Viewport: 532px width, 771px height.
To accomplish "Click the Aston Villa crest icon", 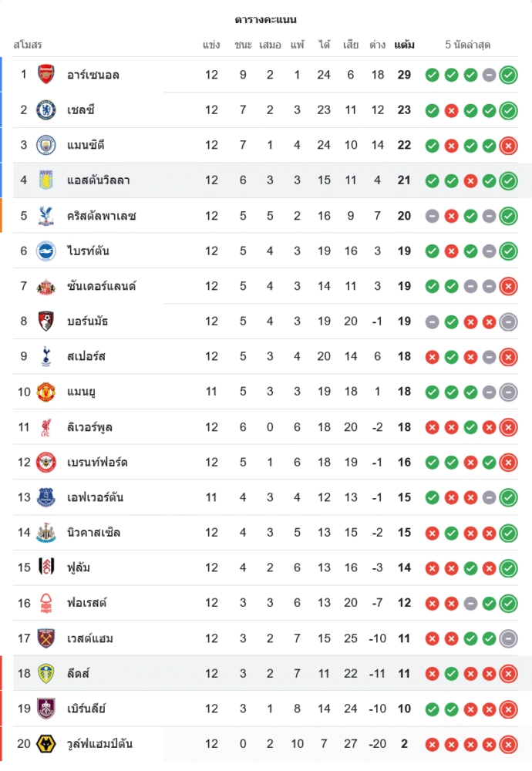I will tap(46, 180).
